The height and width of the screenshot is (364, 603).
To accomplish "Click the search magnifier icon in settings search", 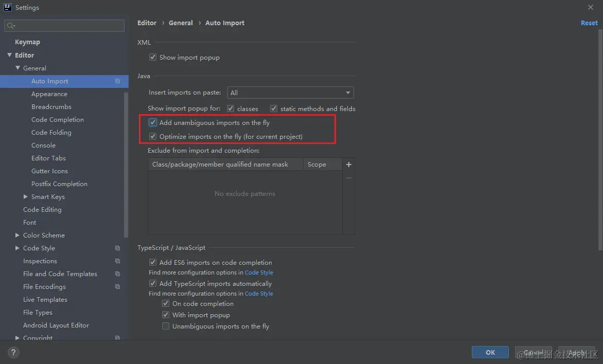I will (x=11, y=26).
